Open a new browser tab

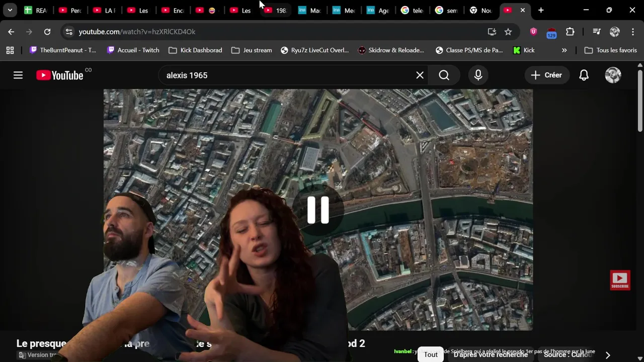click(x=541, y=10)
